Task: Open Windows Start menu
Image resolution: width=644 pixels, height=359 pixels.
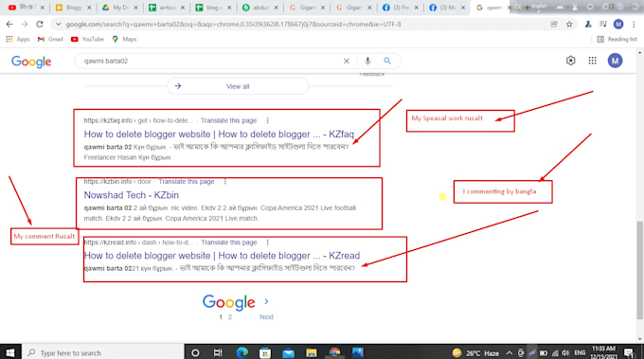Action: [x=9, y=352]
